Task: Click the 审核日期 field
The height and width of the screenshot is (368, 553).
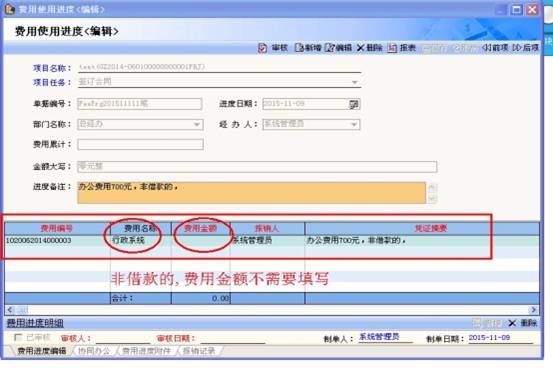Action: tap(233, 338)
